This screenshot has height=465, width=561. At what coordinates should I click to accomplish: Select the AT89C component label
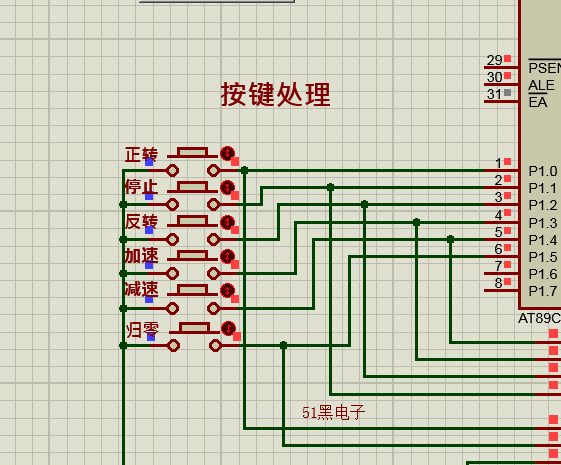click(540, 318)
